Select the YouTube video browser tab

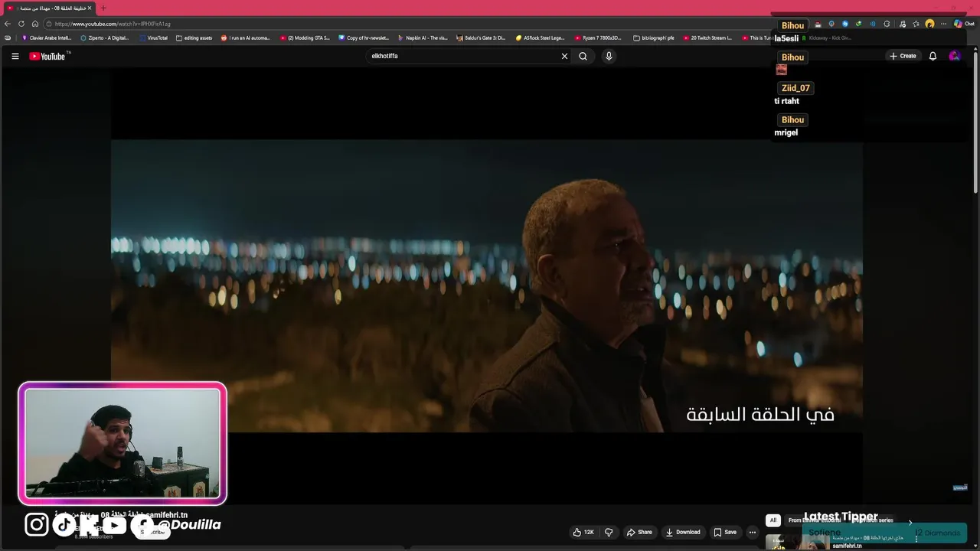click(x=49, y=8)
